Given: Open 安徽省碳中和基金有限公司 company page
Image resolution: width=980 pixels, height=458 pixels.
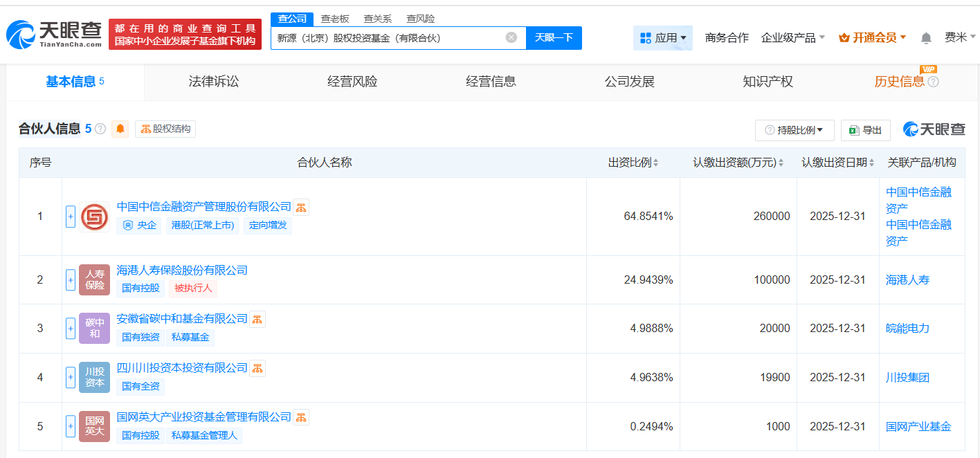Looking at the screenshot, I should tap(182, 319).
